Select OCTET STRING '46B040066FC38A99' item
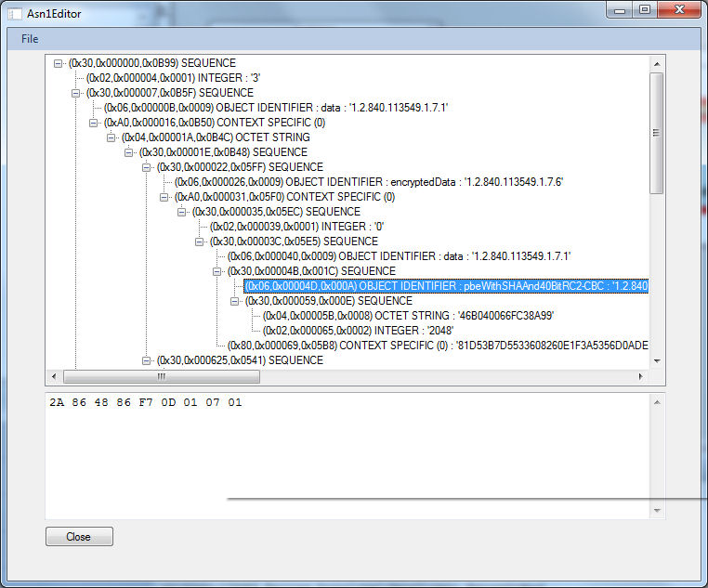The height and width of the screenshot is (588, 708). 409,316
